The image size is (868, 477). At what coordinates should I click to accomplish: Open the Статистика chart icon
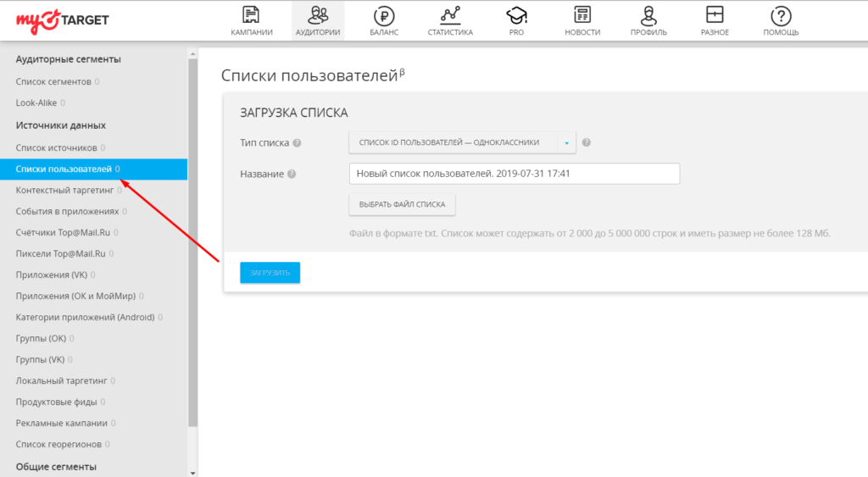click(x=450, y=15)
